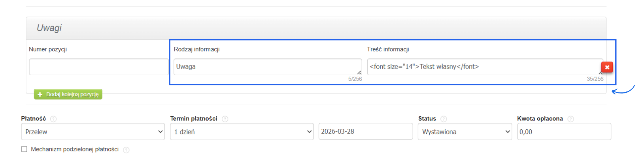Open help tooltip next to Płatność
644x167 pixels.
[x=53, y=119]
